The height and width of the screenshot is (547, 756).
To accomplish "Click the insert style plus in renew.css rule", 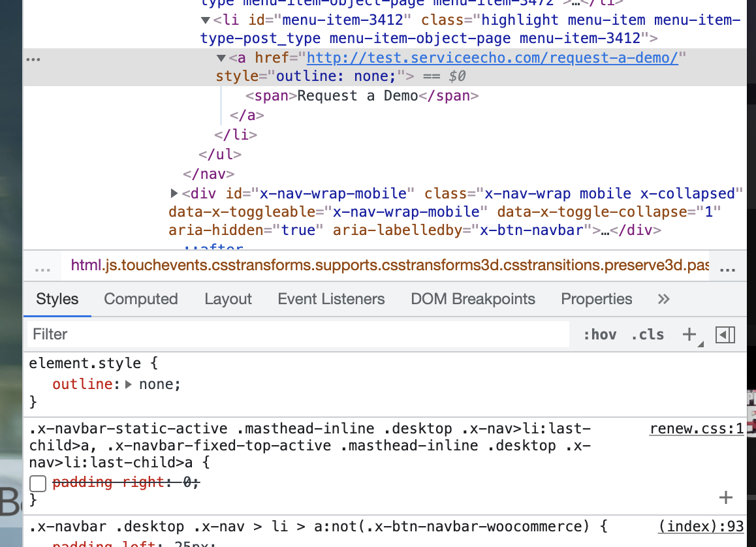I will (x=725, y=498).
